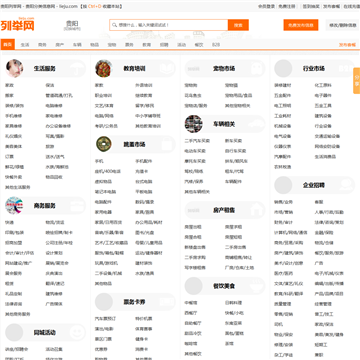
Task: Click the book icon in 教育培训 header
Action: click(x=167, y=69)
